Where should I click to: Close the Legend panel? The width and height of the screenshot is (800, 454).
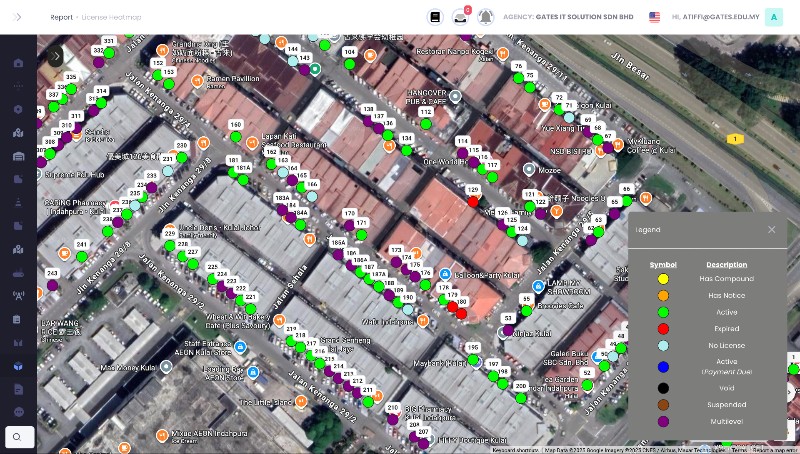[x=771, y=230]
